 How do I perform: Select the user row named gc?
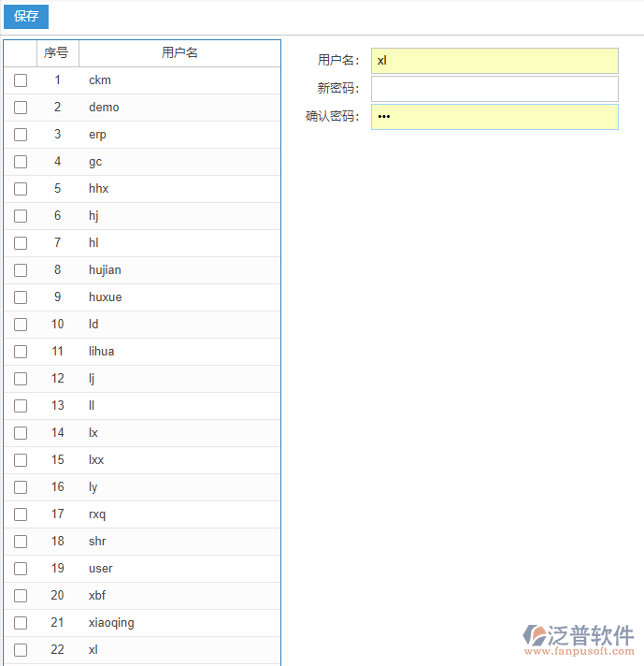tap(95, 162)
